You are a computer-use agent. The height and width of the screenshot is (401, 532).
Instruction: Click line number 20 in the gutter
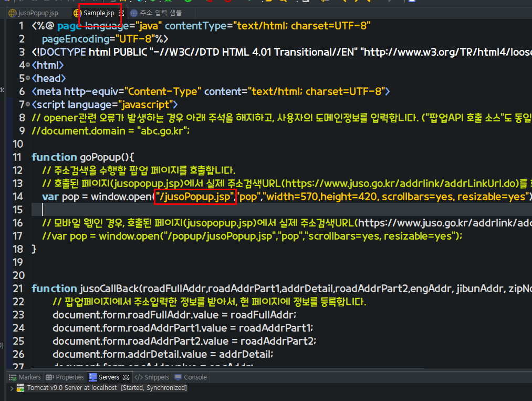pyautogui.click(x=19, y=275)
